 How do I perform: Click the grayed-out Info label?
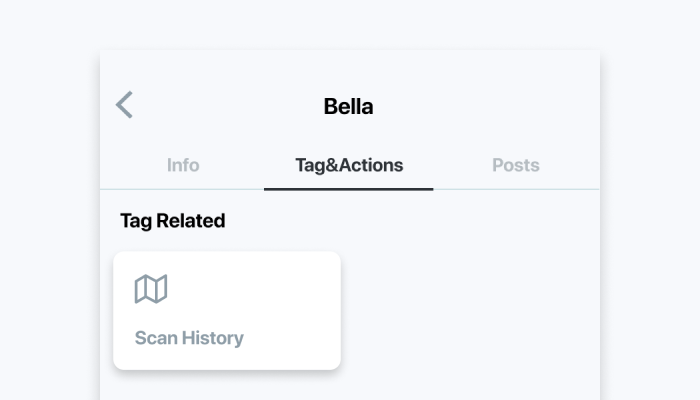[x=183, y=165]
